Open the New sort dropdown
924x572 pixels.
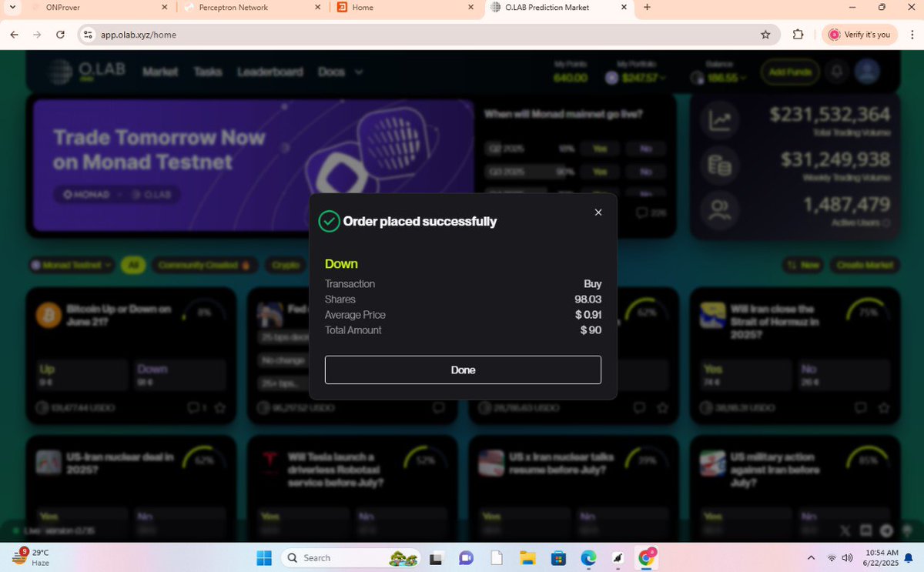coord(802,265)
